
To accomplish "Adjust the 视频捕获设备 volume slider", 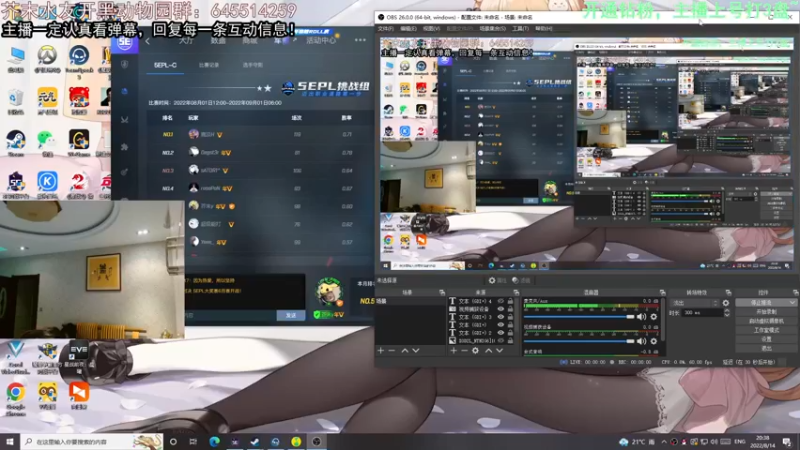I will pyautogui.click(x=579, y=341).
